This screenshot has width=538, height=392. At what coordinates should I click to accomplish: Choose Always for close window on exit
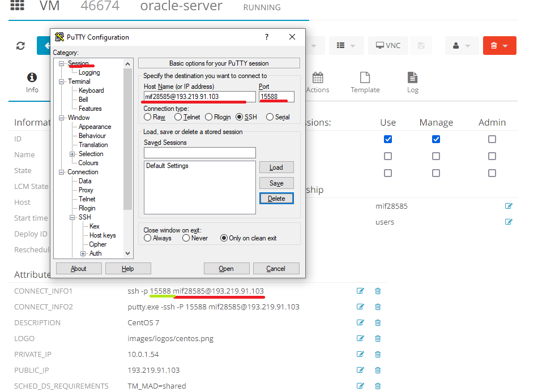148,238
